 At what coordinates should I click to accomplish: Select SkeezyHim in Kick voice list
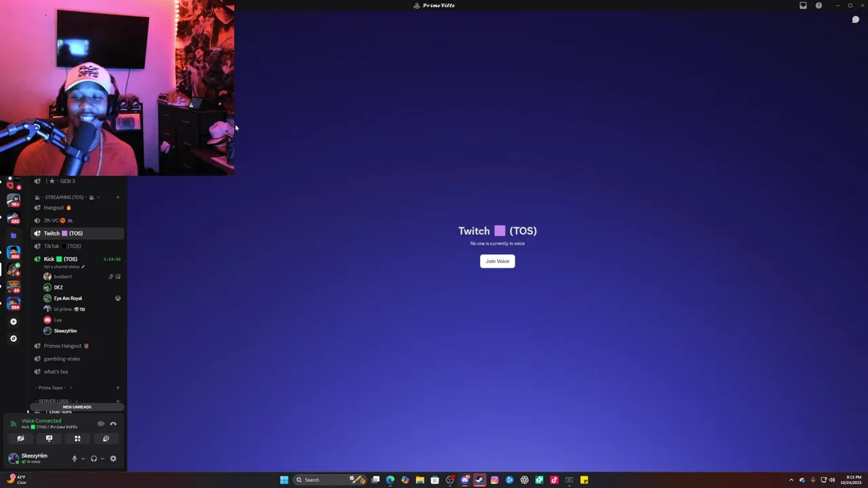(81, 331)
